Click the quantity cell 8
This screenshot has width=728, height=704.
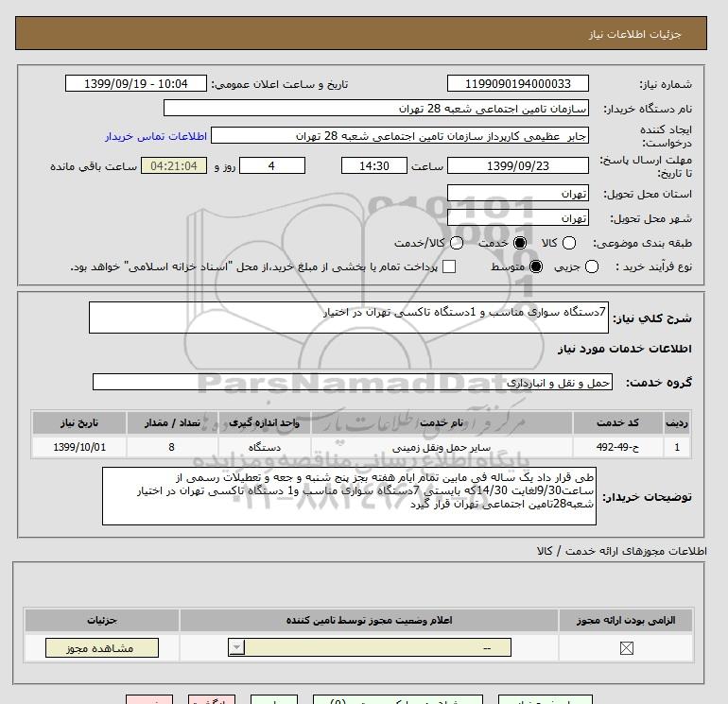coord(172,447)
